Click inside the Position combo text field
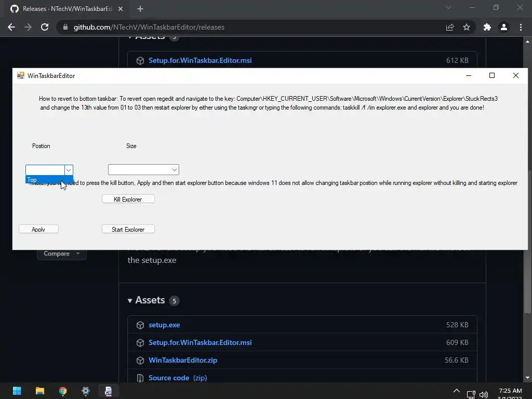 pyautogui.click(x=45, y=170)
